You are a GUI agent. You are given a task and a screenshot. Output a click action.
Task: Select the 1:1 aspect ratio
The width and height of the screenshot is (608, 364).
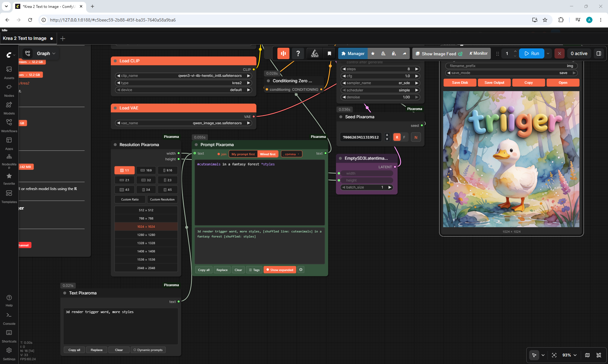(124, 170)
